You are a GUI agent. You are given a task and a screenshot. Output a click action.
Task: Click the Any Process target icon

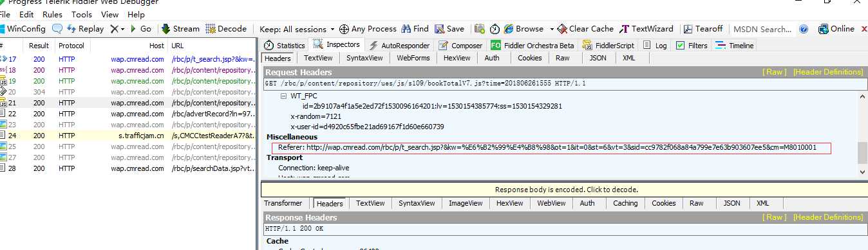(x=344, y=29)
